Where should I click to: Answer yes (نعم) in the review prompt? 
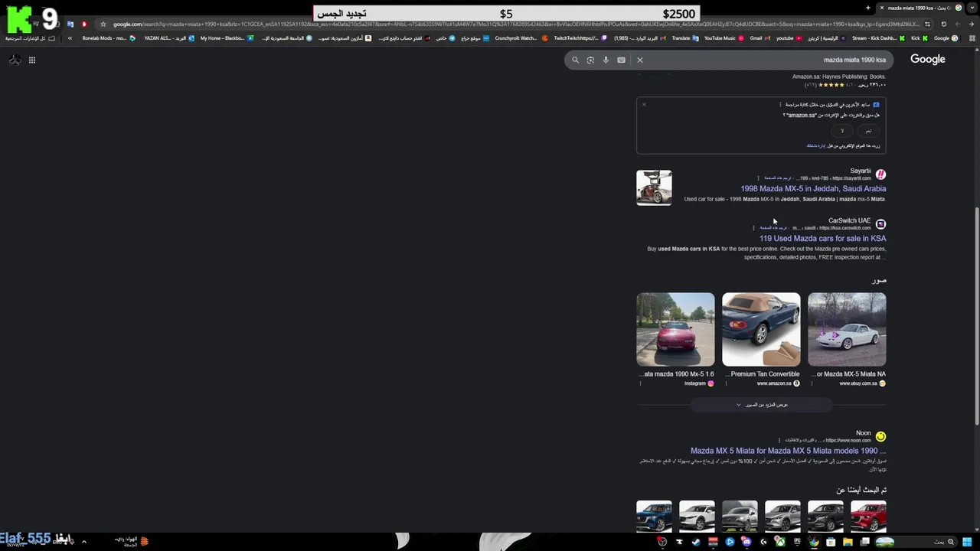click(868, 131)
